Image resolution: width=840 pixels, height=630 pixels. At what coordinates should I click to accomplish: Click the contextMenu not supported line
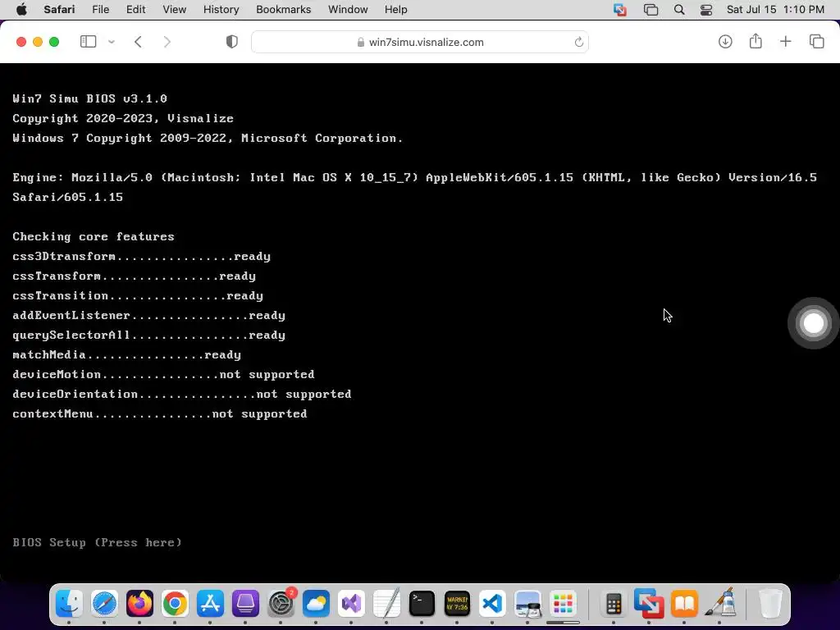tap(160, 414)
